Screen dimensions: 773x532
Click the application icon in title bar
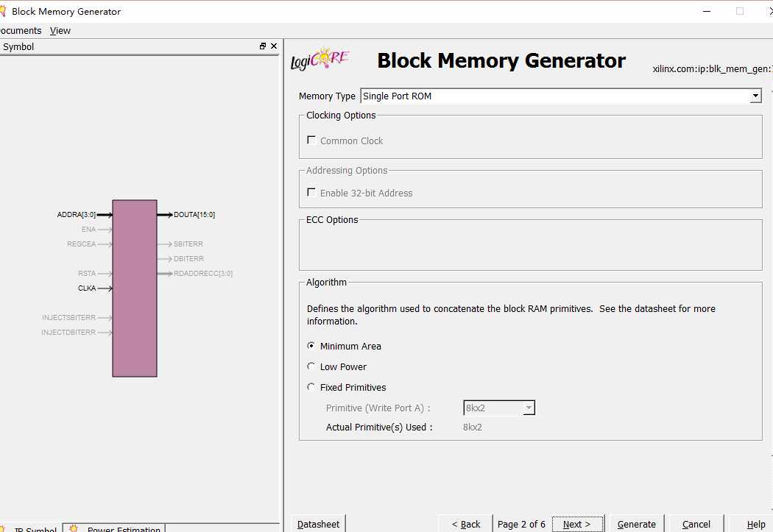[2, 11]
